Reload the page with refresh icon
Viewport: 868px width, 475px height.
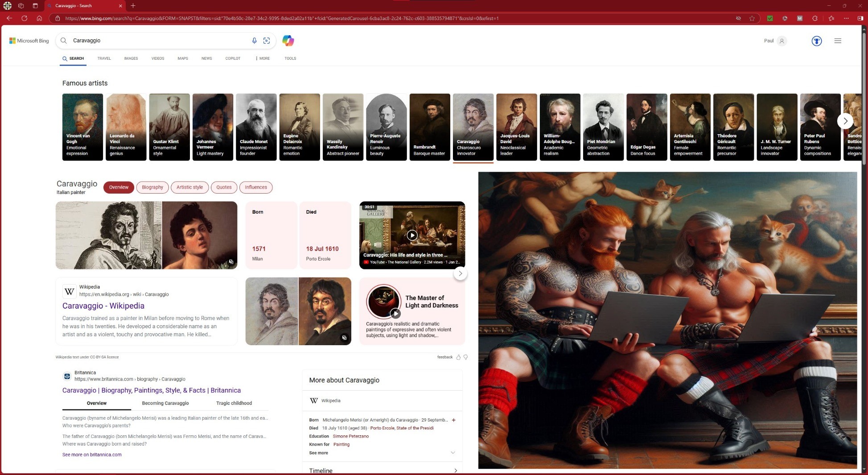25,18
